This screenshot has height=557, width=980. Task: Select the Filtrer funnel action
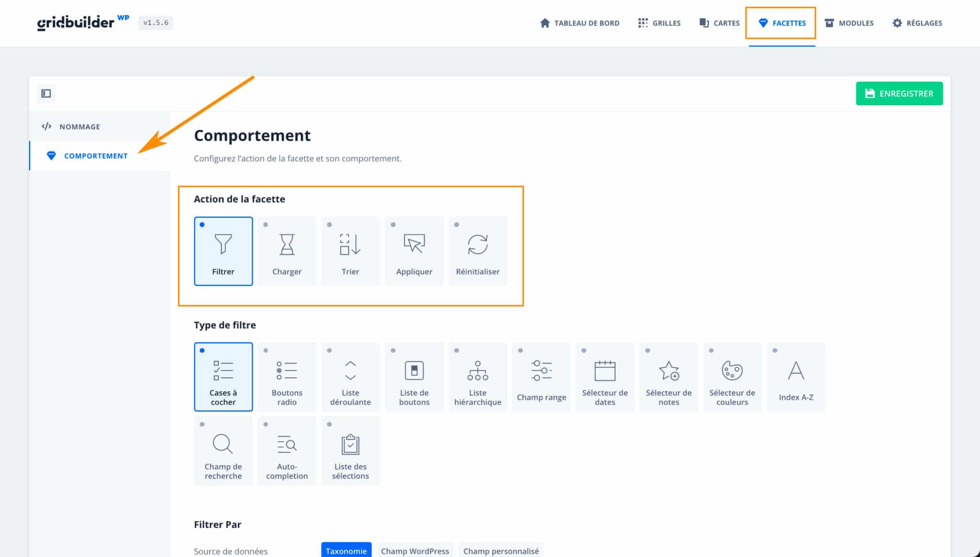pos(223,251)
